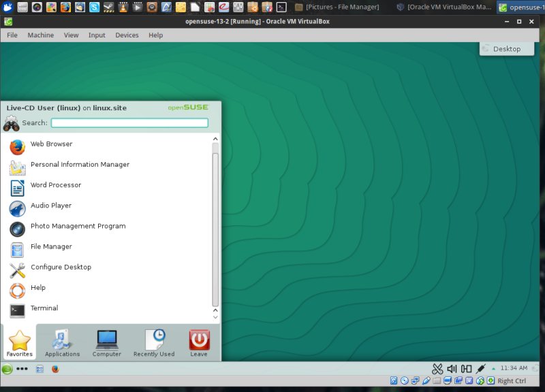Launch the File Manager application
The width and height of the screenshot is (545, 392).
pyautogui.click(x=51, y=246)
